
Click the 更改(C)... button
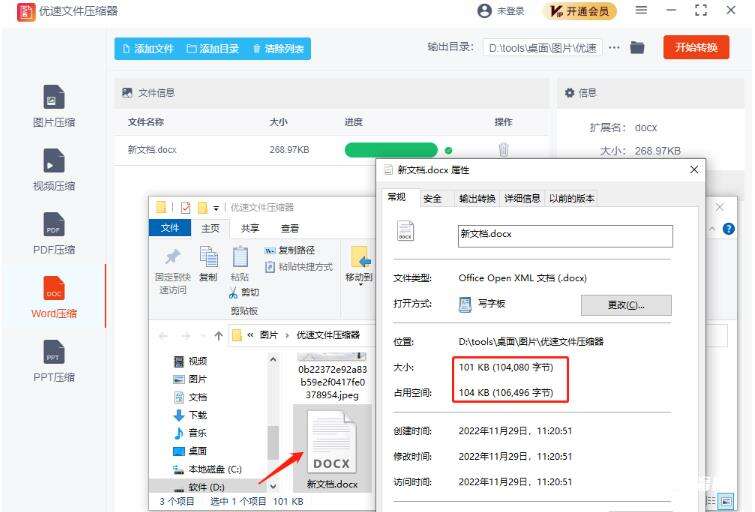pos(626,305)
